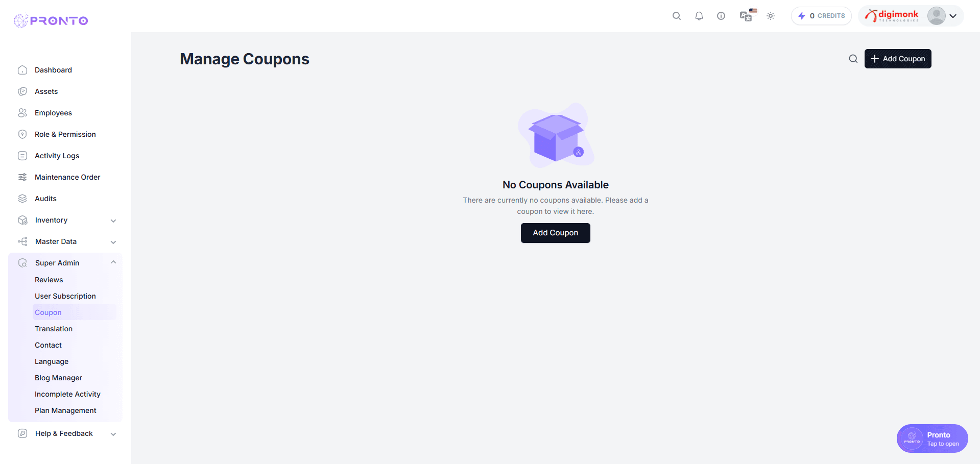Open the header search icon

coord(677,16)
